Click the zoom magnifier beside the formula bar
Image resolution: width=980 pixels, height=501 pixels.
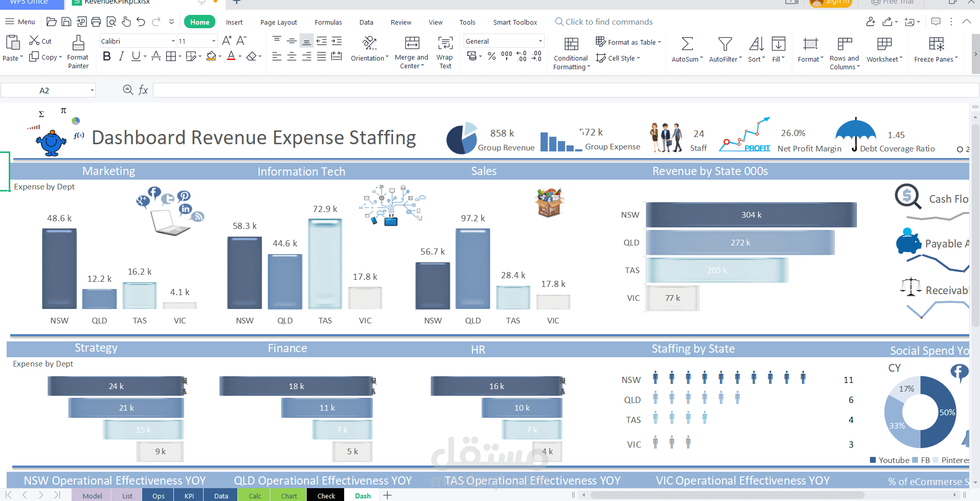[x=128, y=90]
